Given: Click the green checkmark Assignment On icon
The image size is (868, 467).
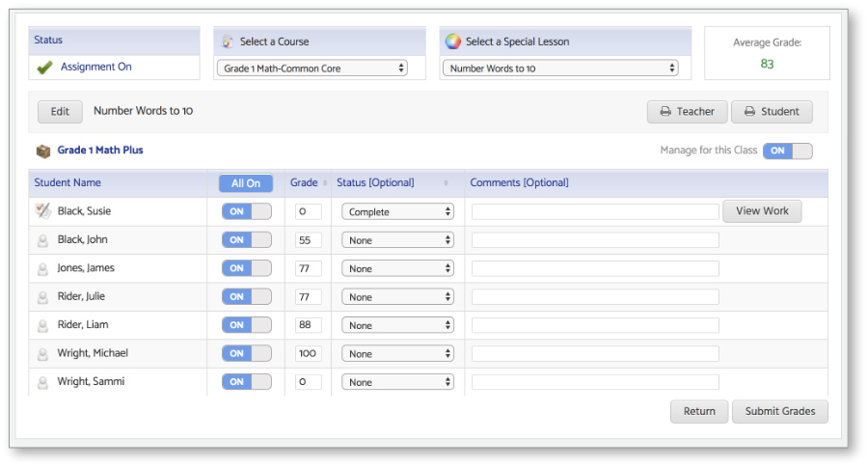Looking at the screenshot, I should (x=43, y=68).
